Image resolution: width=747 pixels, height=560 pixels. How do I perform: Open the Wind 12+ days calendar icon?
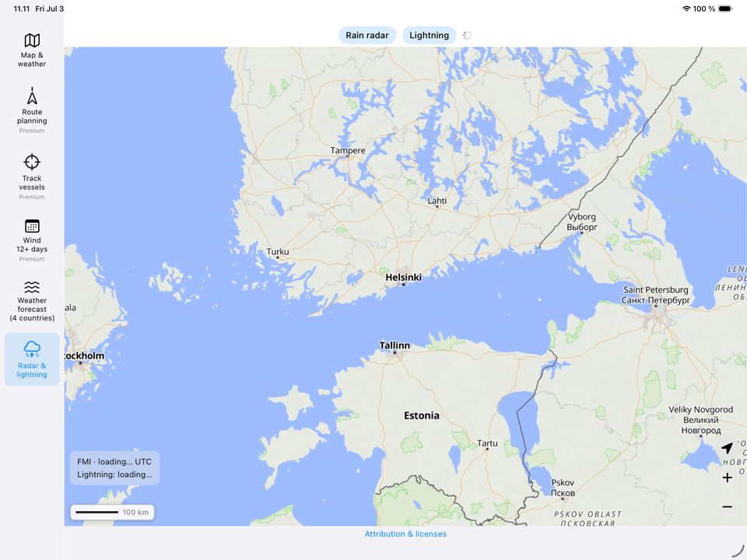[x=32, y=226]
